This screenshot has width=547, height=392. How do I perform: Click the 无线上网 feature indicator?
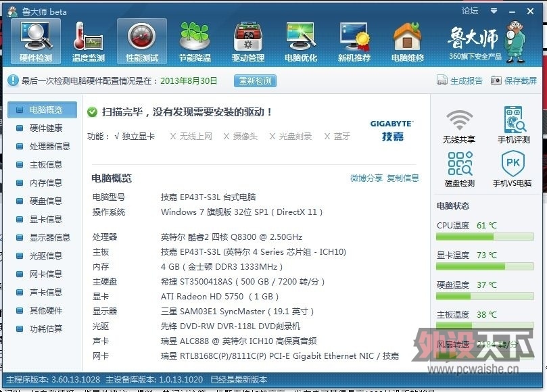click(191, 136)
